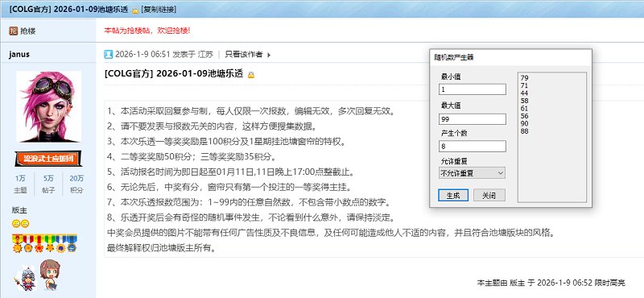The image size is (644, 298).
Task: Click the 产生个数 input field containing 8
Action: (x=473, y=147)
